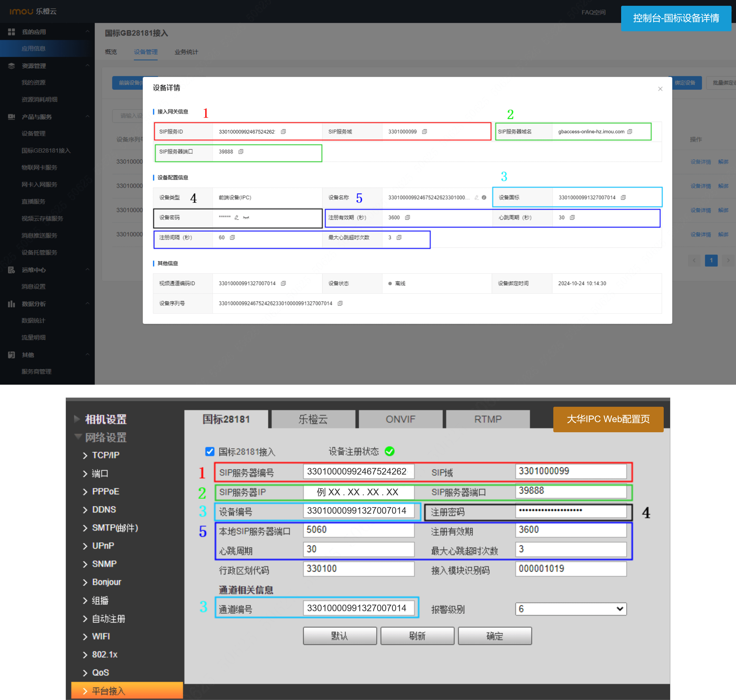Open the FAQ空间 link

click(594, 12)
